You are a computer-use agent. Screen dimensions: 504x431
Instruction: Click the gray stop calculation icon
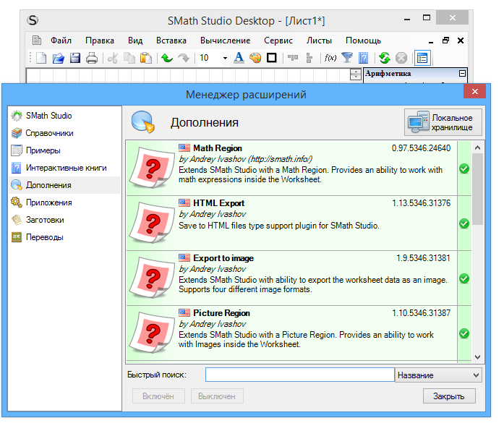[x=401, y=58]
